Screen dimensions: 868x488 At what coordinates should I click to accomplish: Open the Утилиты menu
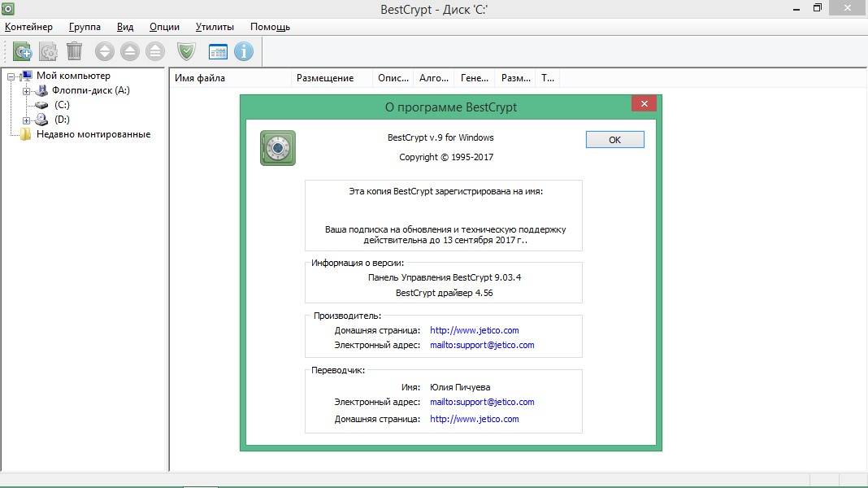tap(215, 27)
